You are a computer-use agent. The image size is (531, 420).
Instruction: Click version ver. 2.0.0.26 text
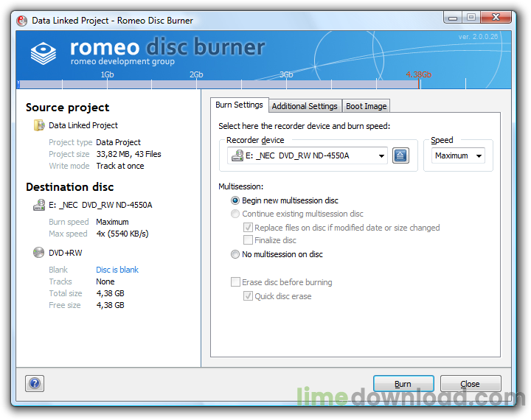(478, 37)
